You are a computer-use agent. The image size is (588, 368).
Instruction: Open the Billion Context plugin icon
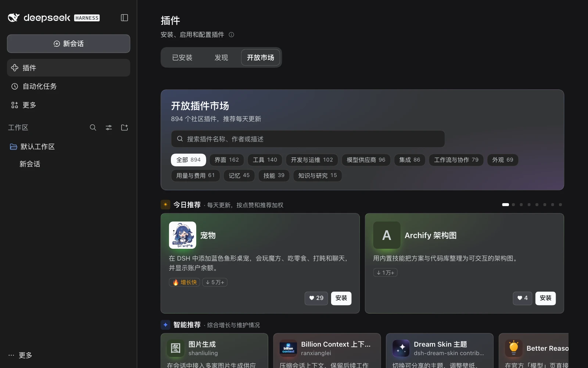pyautogui.click(x=288, y=348)
